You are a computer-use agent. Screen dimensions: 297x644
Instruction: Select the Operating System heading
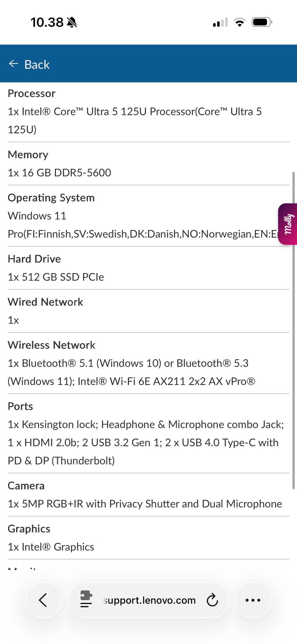51,198
